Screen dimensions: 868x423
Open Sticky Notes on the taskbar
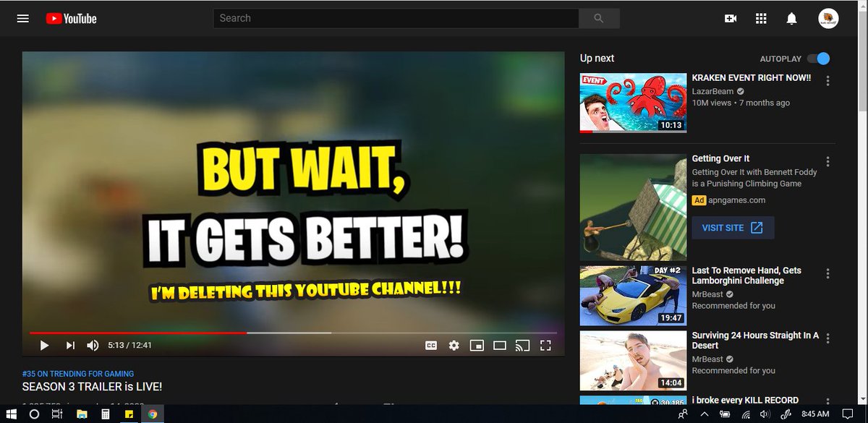pyautogui.click(x=129, y=414)
